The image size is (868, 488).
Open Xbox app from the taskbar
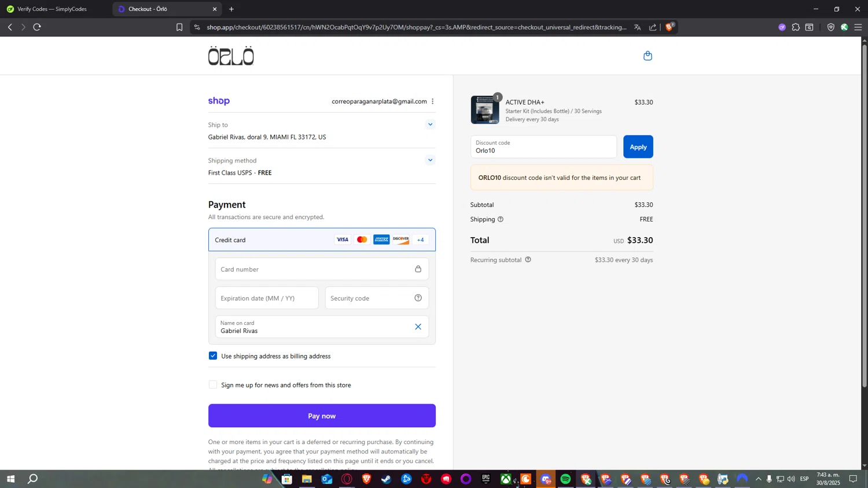pos(506,479)
